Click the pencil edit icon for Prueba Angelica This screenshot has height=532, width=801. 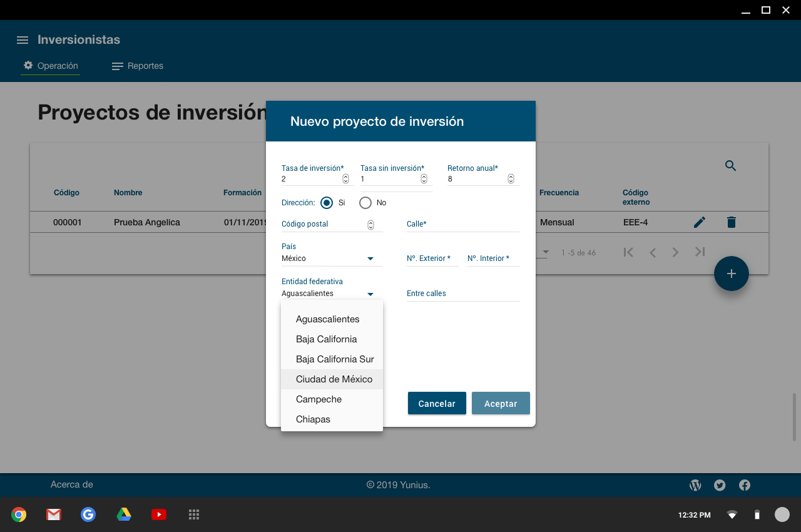[x=700, y=222]
